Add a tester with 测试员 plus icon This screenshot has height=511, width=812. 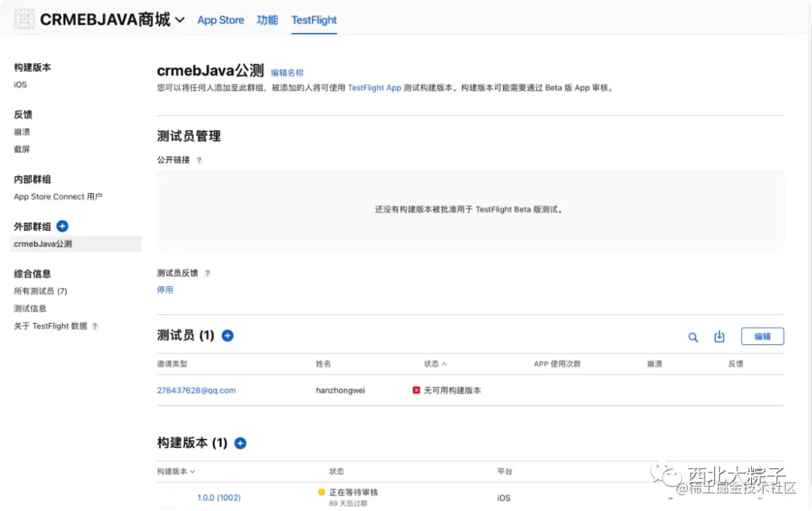click(x=227, y=335)
